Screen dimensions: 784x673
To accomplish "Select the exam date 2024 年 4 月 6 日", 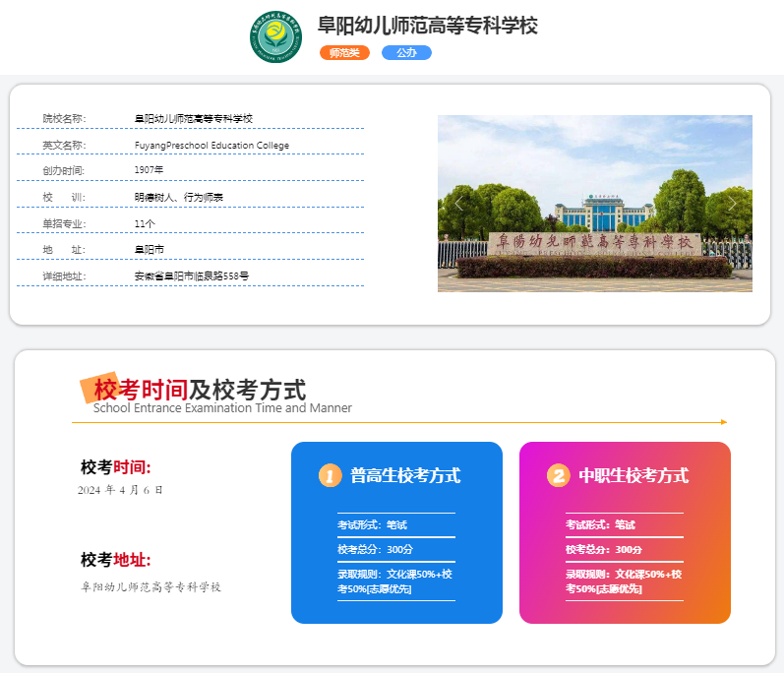I will coord(120,490).
